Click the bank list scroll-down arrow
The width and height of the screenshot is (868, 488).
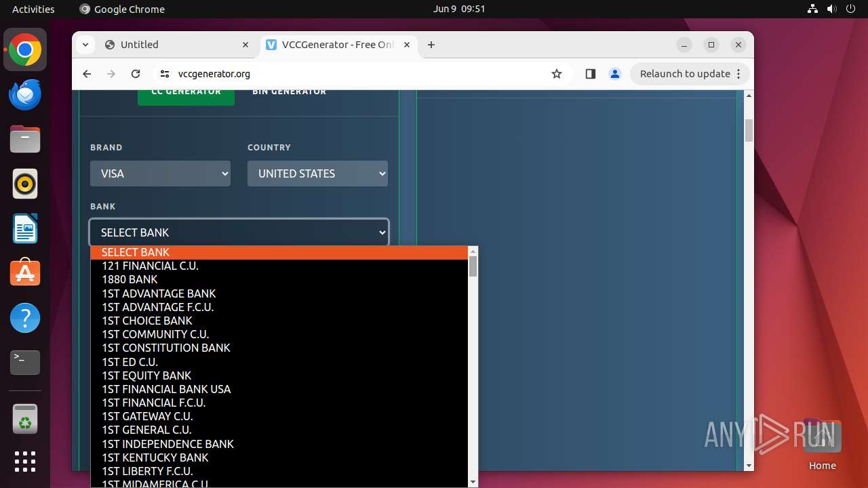473,482
